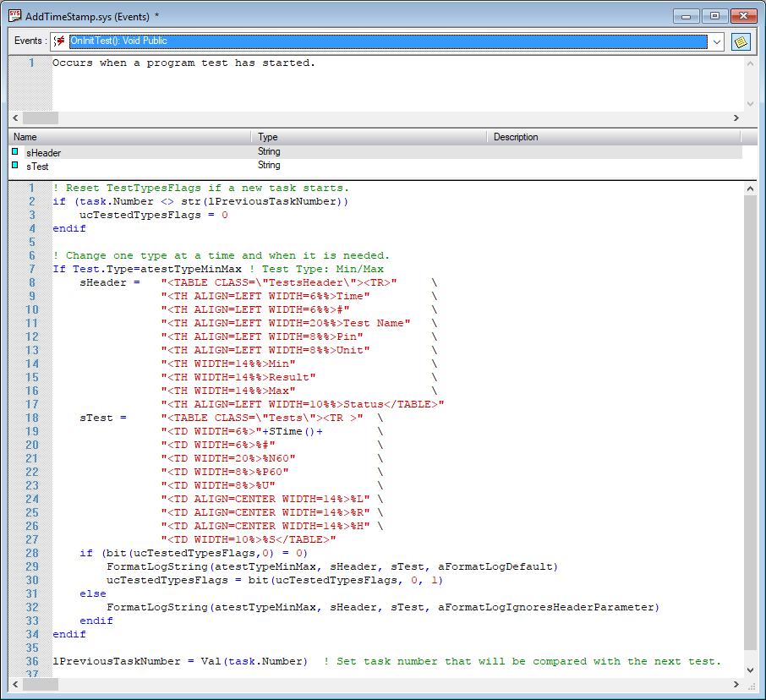Select the sHeader variable row
Image resolution: width=766 pixels, height=700 pixels.
[43, 153]
